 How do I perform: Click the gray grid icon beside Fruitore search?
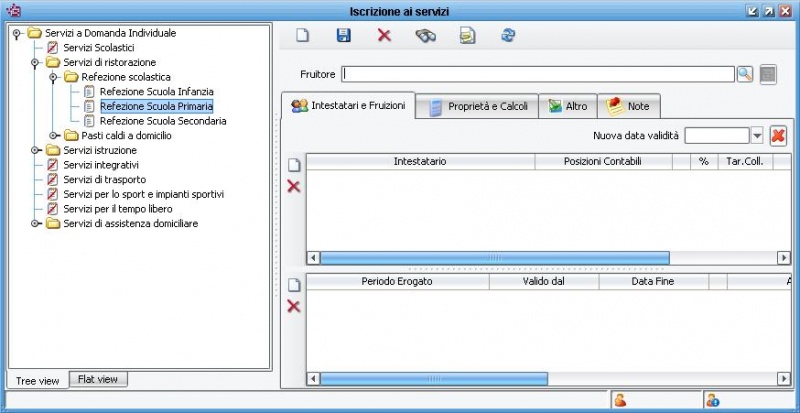coord(768,75)
